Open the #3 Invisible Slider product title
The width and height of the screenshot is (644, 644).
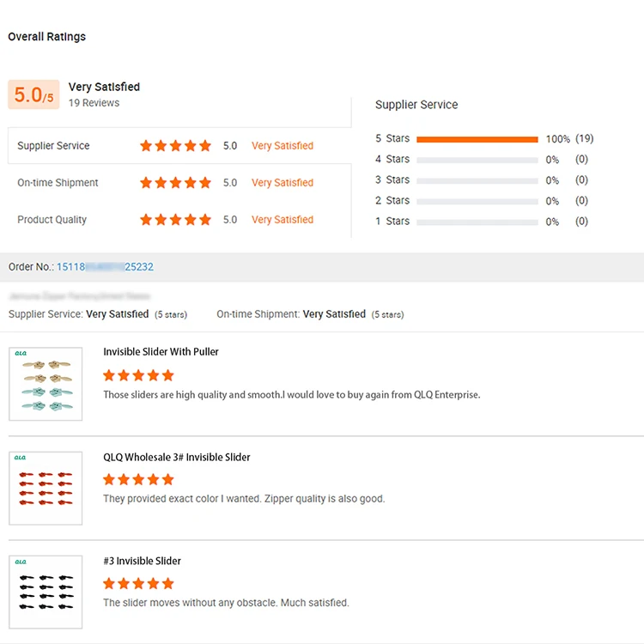(x=142, y=562)
